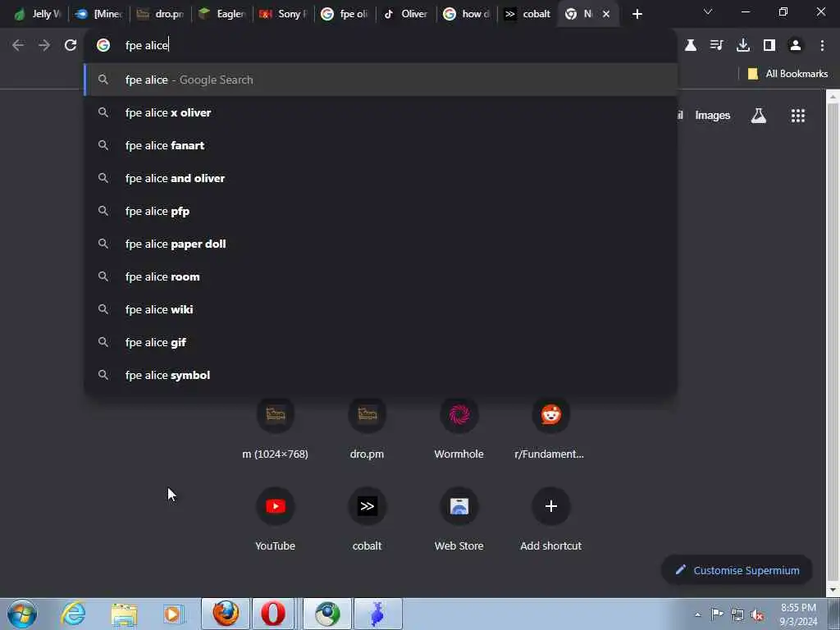
Task: Switch to the Oliver TikTok tab
Action: (405, 14)
